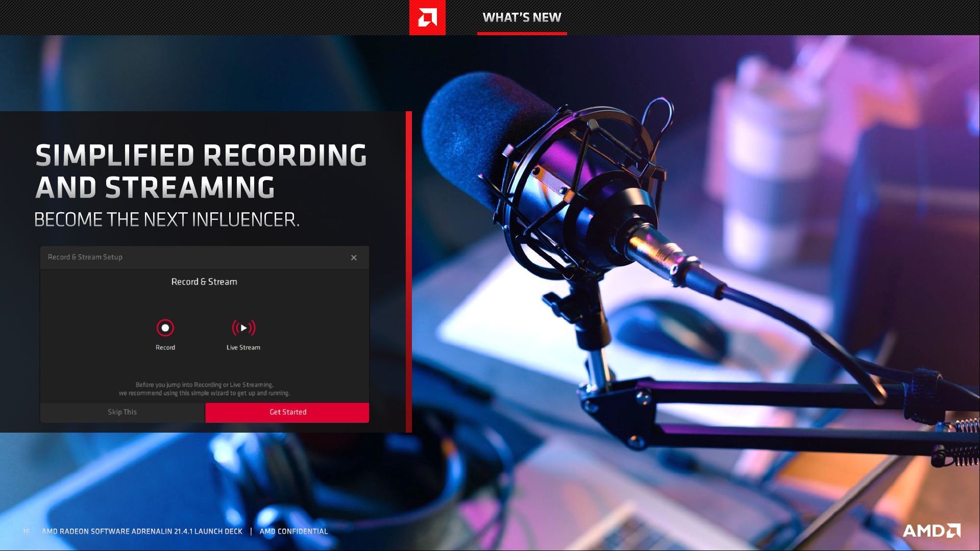980x551 pixels.
Task: Click the Get Started button
Action: pos(287,412)
